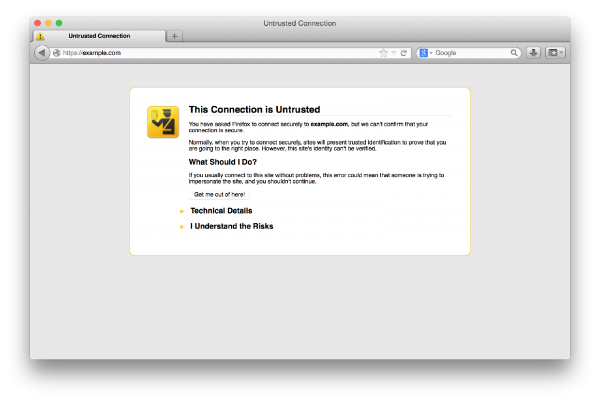Click the search magnifier icon
Screen dimensions: 600x402
(514, 53)
